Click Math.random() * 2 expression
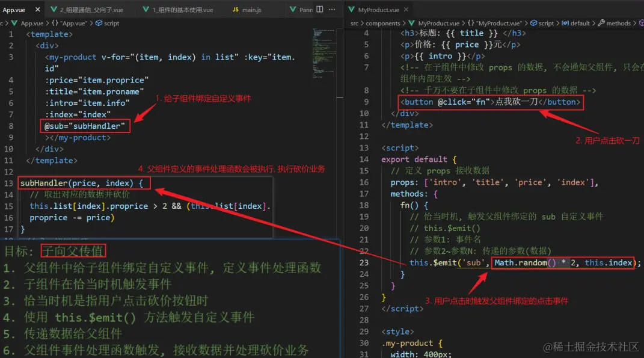Image resolution: width=644 pixels, height=358 pixels. click(536, 263)
